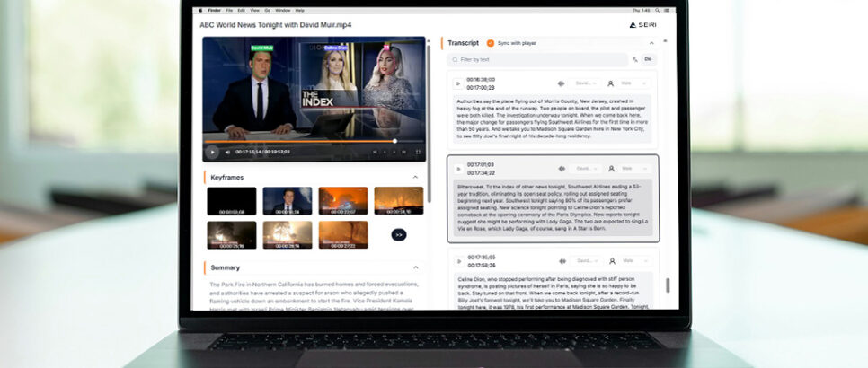This screenshot has width=868, height=368.
Task: Focus the Filter by text field
Action: (537, 59)
